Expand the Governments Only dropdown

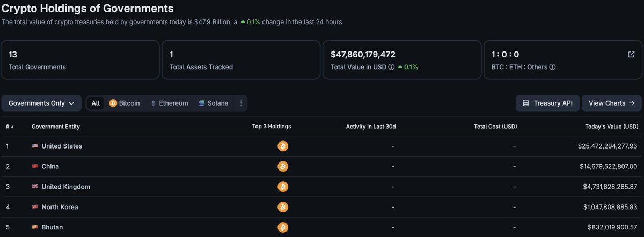[41, 103]
